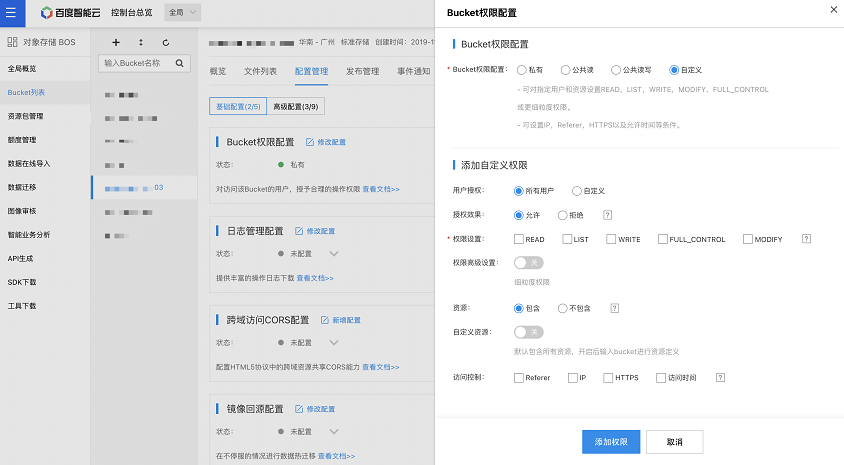Toggle the 权限高级设置 switch

click(529, 263)
